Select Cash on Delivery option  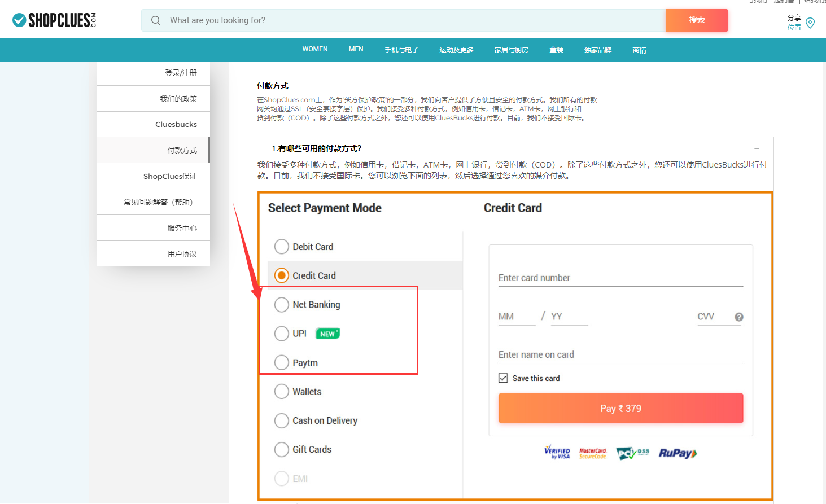click(282, 420)
